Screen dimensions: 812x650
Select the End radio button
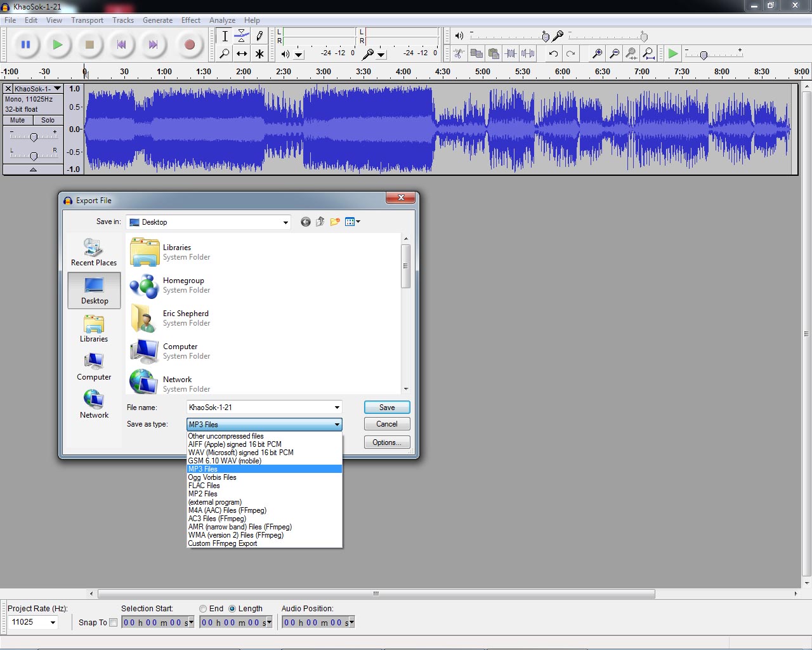(203, 609)
